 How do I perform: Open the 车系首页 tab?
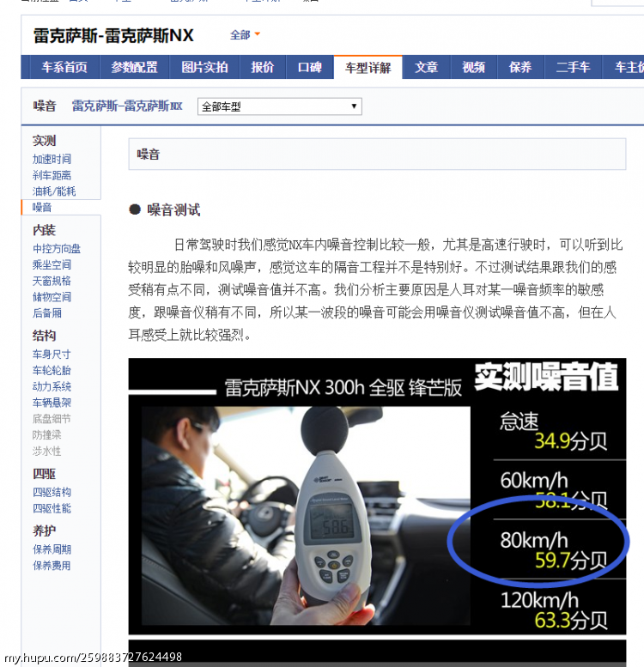coord(64,67)
